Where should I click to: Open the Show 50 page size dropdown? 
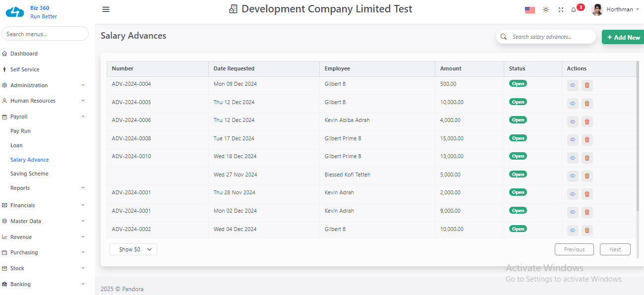click(x=133, y=249)
